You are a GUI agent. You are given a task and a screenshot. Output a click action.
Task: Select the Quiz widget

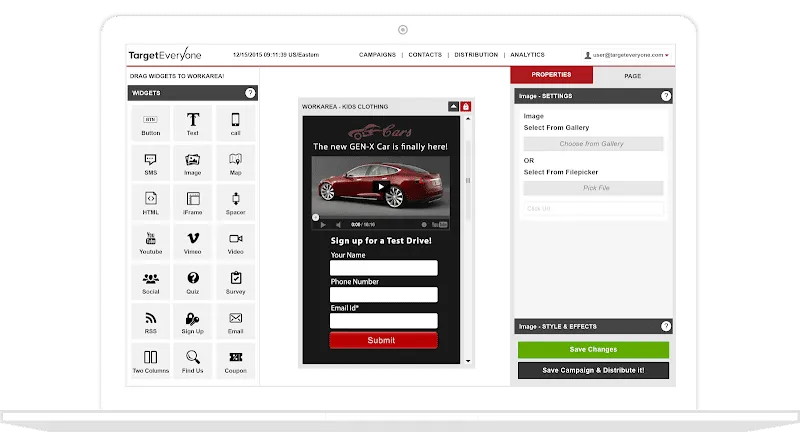click(x=193, y=282)
